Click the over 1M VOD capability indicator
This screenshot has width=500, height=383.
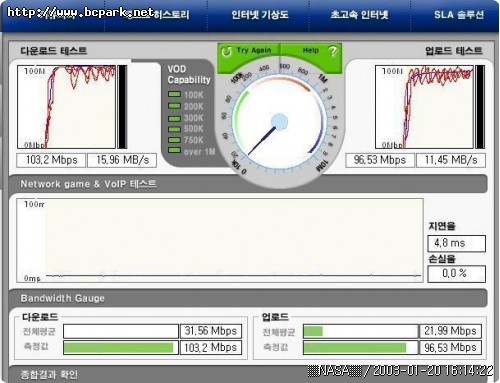174,150
